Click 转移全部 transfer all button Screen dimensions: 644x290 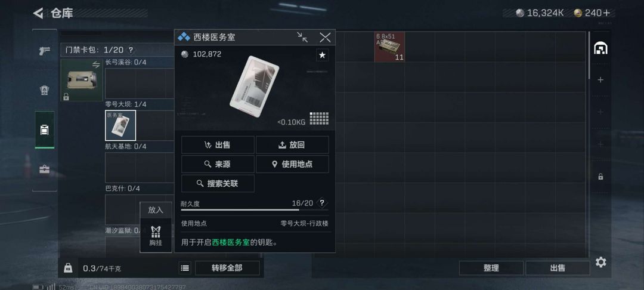point(227,268)
